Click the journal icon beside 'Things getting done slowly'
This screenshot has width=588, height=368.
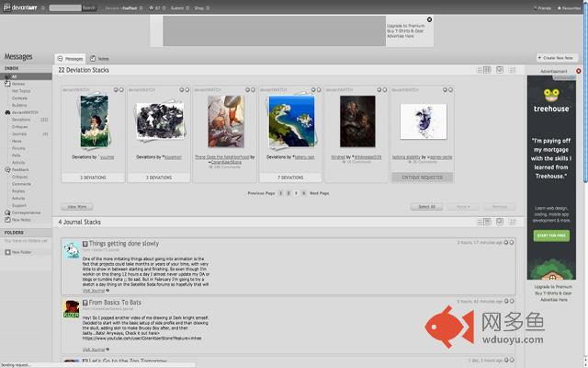(x=85, y=244)
